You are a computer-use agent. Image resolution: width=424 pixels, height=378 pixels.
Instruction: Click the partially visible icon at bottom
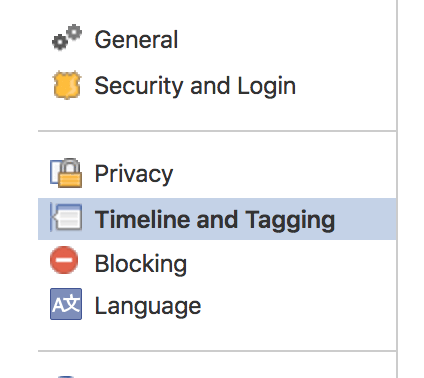pos(67,377)
